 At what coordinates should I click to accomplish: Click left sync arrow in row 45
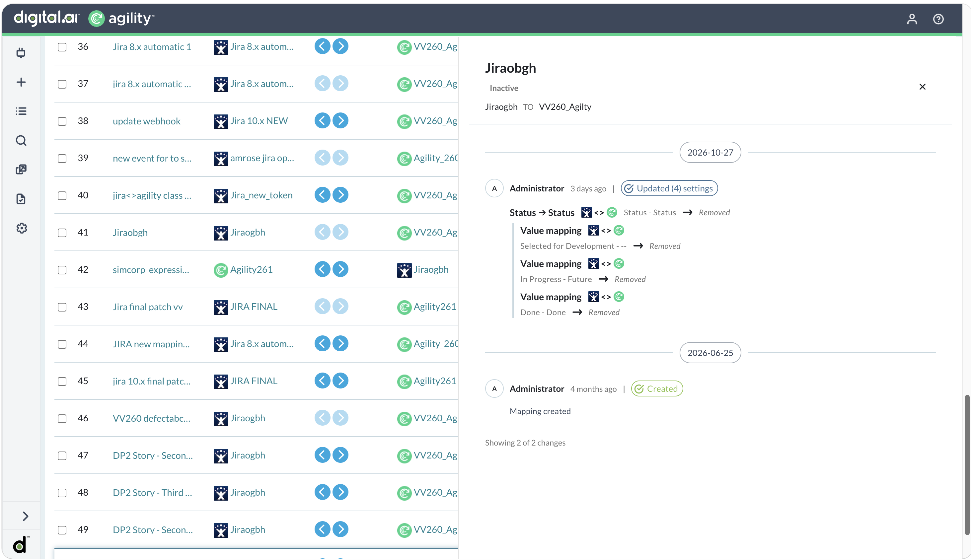[x=322, y=381]
